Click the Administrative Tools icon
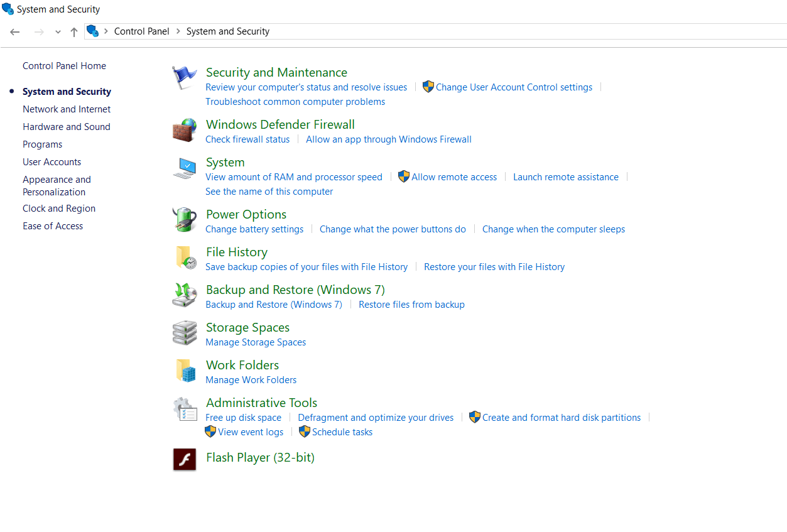Viewport: 787px width, 532px height. point(184,410)
